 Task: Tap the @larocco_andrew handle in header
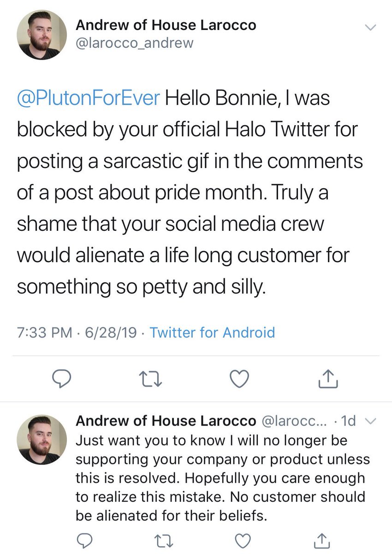[x=134, y=43]
